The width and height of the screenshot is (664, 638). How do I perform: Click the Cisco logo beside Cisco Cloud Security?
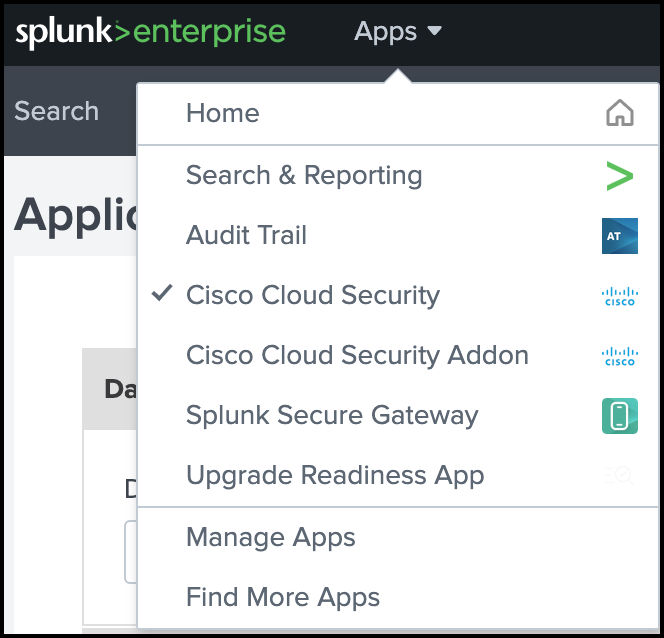620,296
